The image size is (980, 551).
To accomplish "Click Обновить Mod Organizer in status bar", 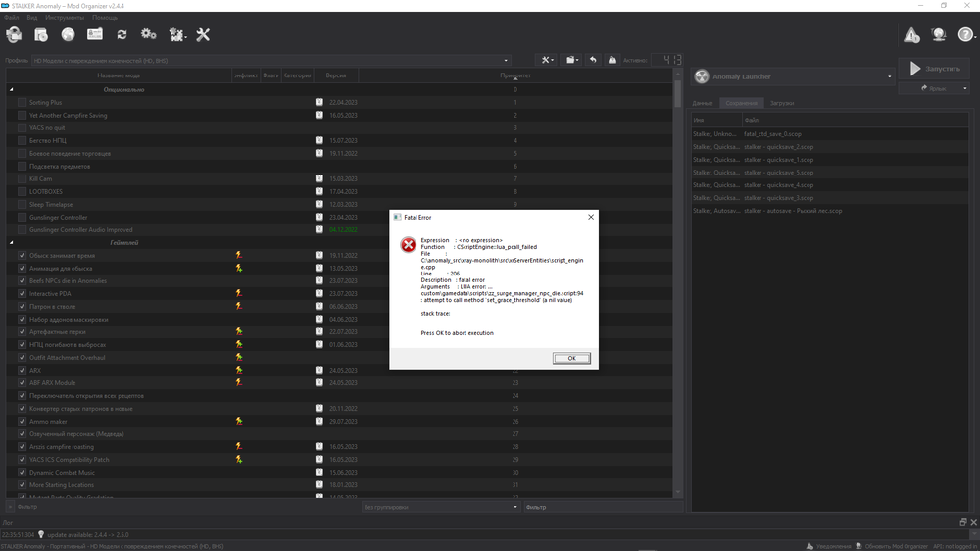I will [891, 546].
